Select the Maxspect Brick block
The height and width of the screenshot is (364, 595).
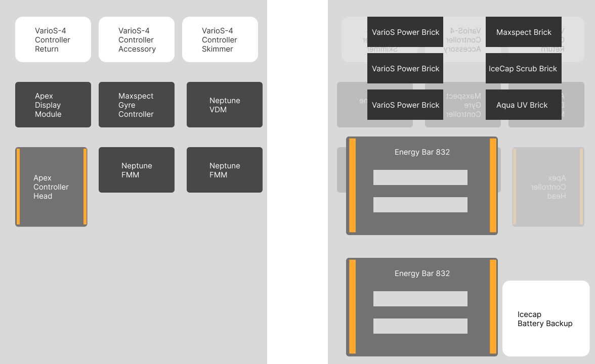point(524,32)
